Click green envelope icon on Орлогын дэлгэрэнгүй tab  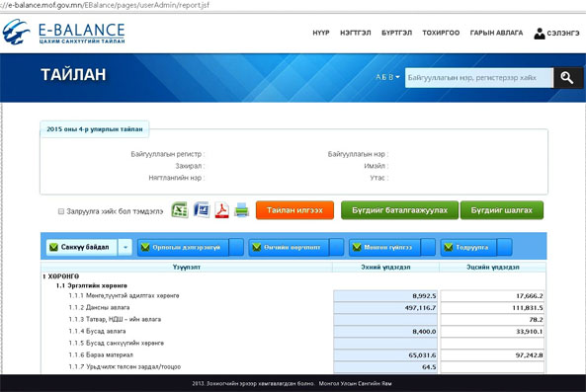145,247
